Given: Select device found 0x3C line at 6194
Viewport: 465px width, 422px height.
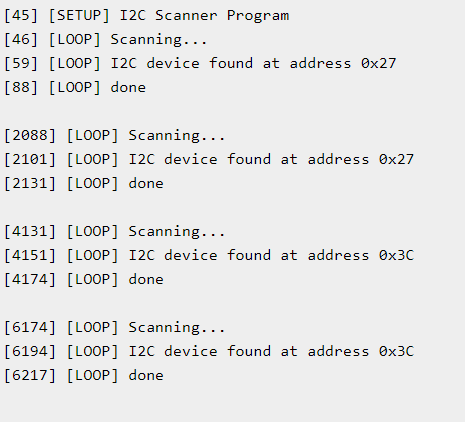Looking at the screenshot, I should [x=209, y=352].
